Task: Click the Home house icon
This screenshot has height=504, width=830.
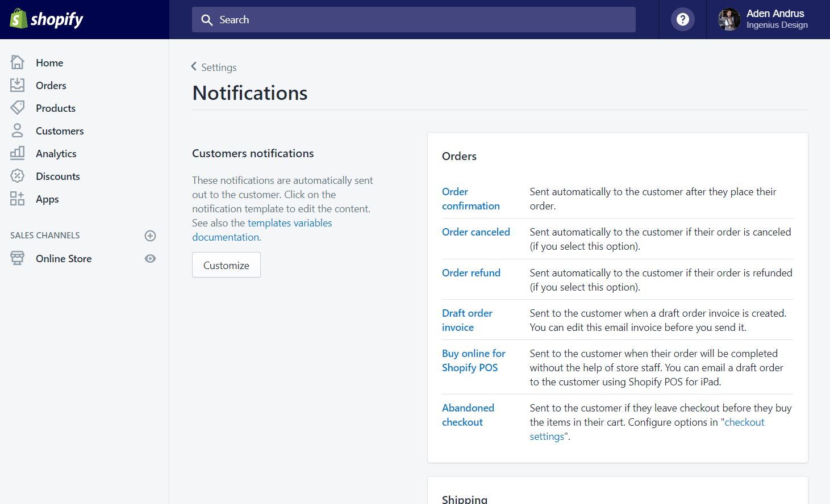Action: [18, 62]
